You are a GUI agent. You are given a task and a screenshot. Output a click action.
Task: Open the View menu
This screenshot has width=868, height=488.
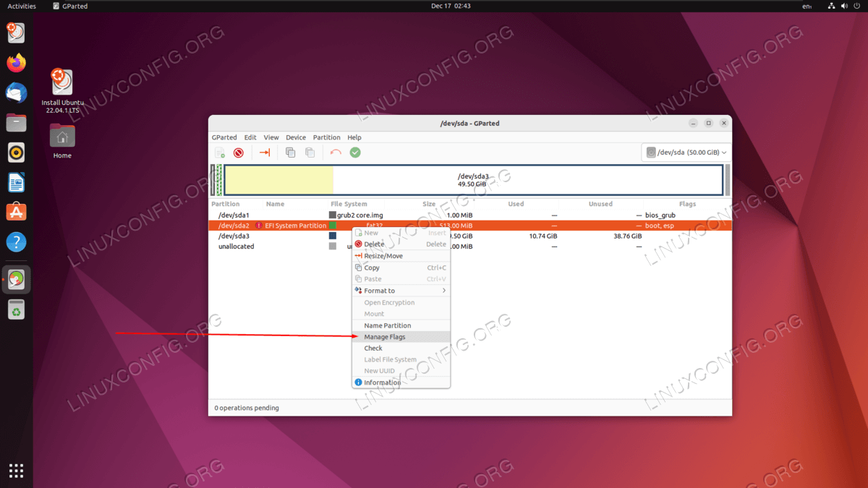pos(271,137)
